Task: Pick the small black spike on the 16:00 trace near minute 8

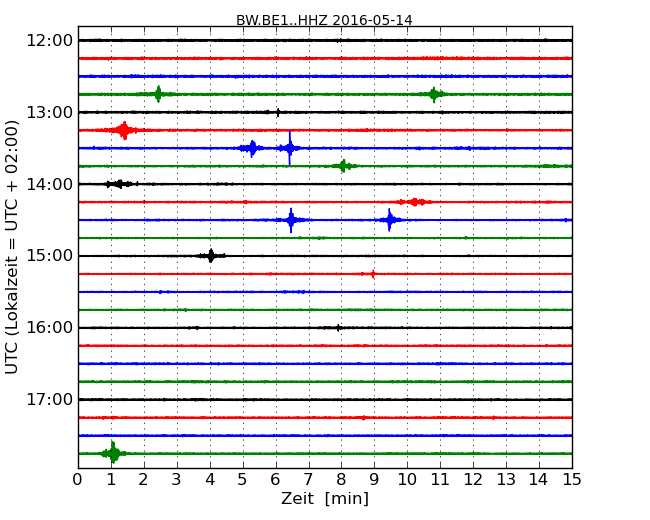Action: 338,328
